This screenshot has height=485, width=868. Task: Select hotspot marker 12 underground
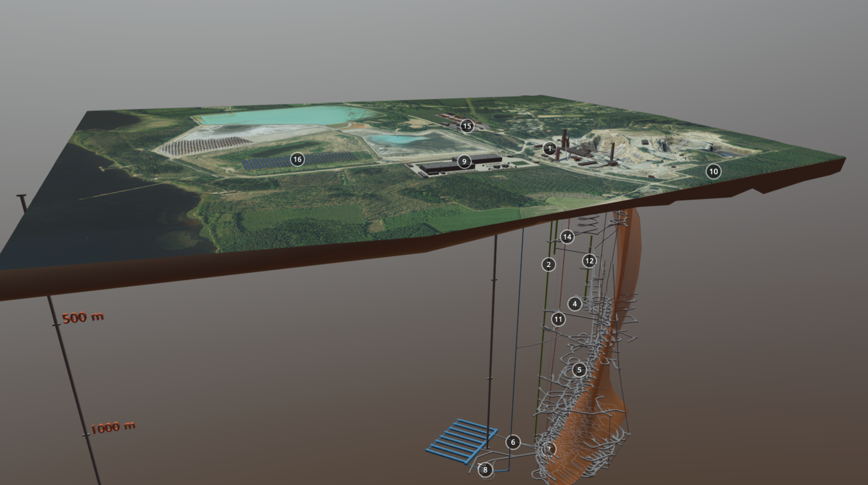(x=589, y=261)
